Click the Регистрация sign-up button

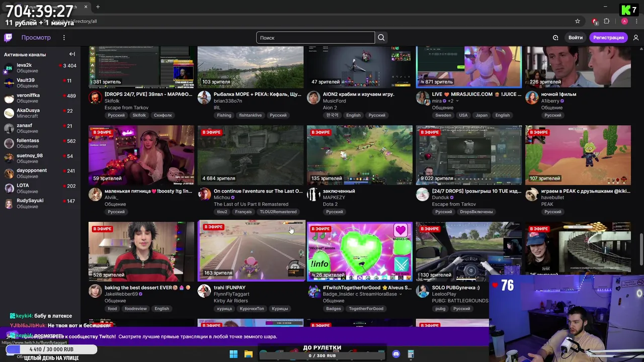[x=608, y=38]
